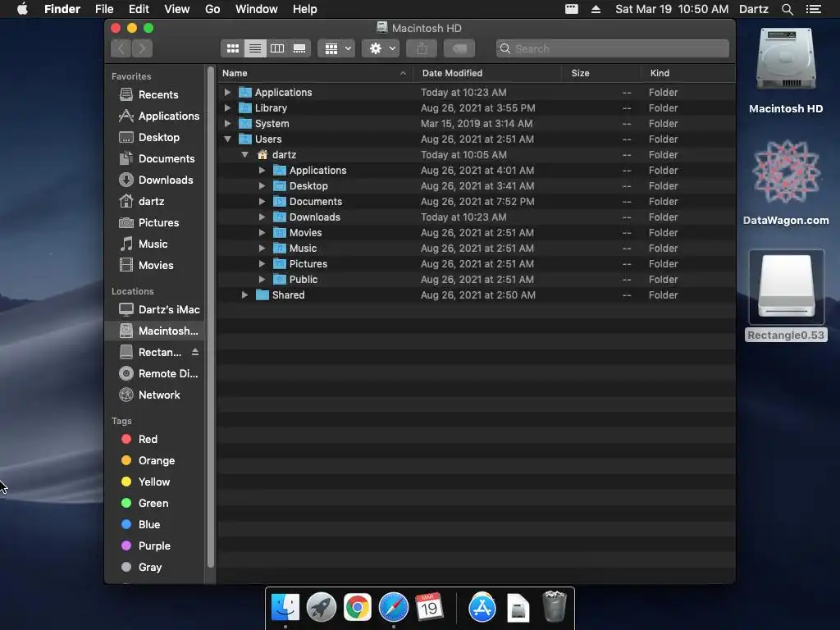Select the Desktop folder under dartz
This screenshot has width=840, height=630.
click(x=476, y=186)
